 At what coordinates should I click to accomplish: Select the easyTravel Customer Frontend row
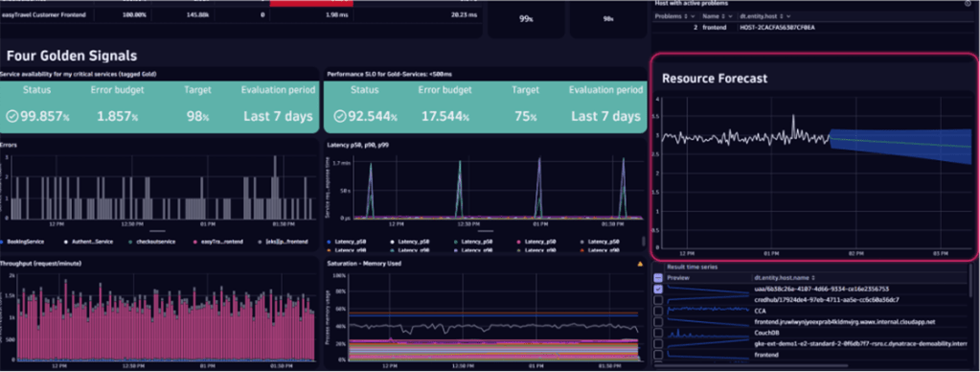pos(240,14)
